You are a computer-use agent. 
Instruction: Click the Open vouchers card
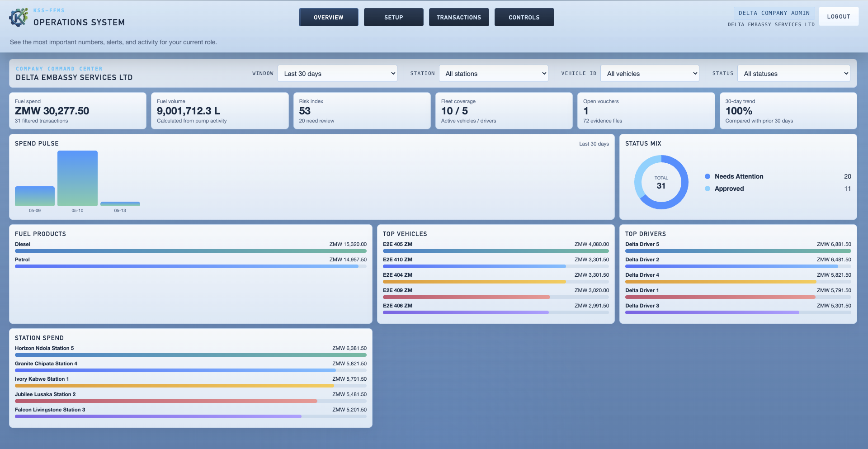click(x=646, y=111)
